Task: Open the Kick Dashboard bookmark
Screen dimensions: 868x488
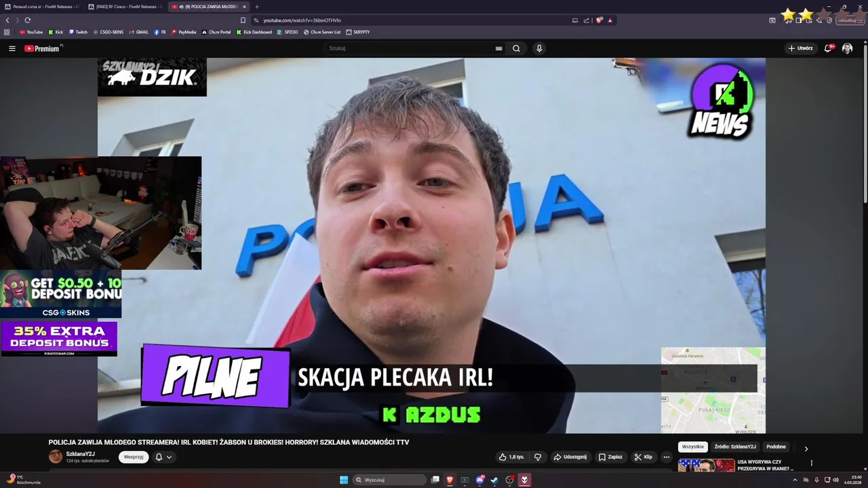Action: 254,32
